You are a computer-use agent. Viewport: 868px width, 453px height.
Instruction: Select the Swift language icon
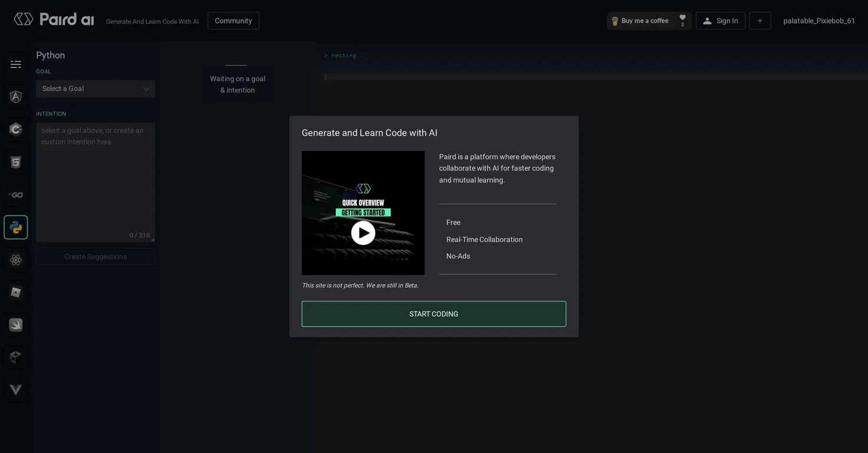pyautogui.click(x=16, y=325)
